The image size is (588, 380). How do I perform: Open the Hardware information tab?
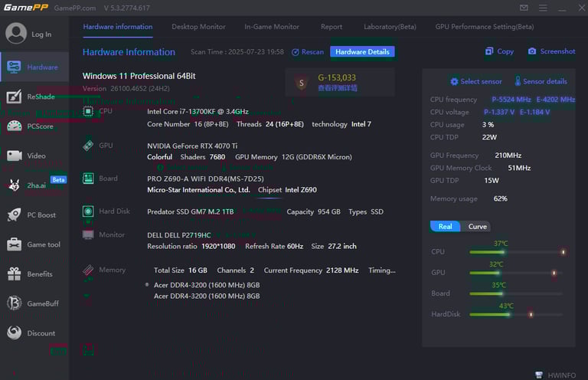[x=118, y=27]
